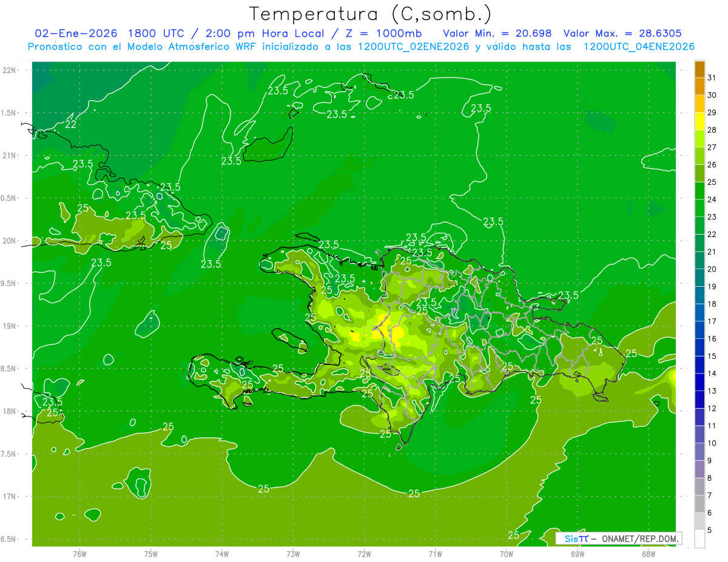Click the legend scale number 26

[712, 165]
